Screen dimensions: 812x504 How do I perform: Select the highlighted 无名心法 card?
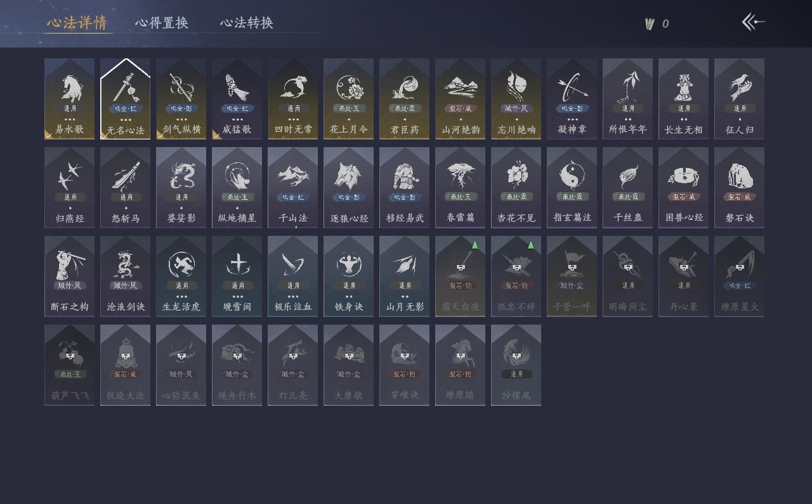(126, 99)
